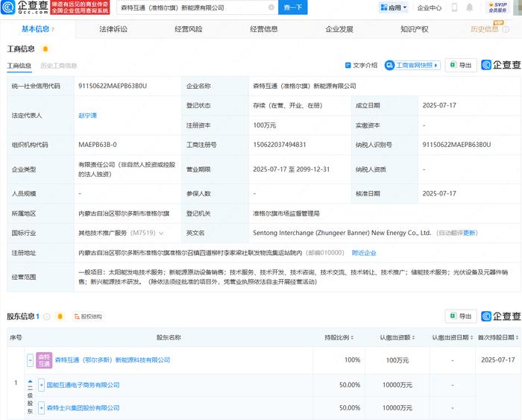522x420 pixels.
Task: Open legal representative 赵宁潇 link
Action: coord(87,116)
